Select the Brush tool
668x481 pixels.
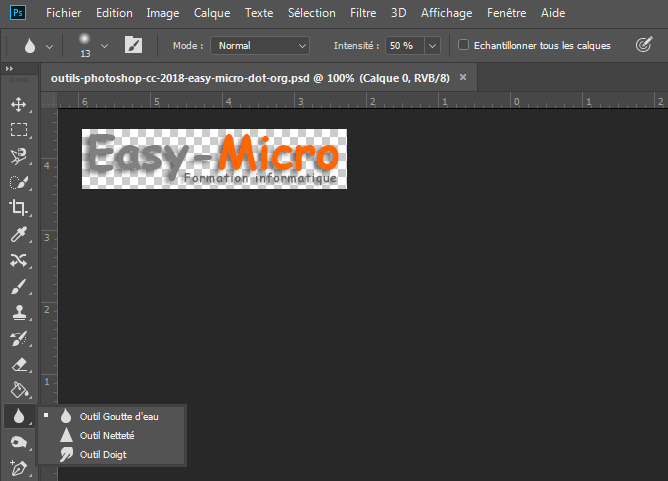(x=18, y=286)
